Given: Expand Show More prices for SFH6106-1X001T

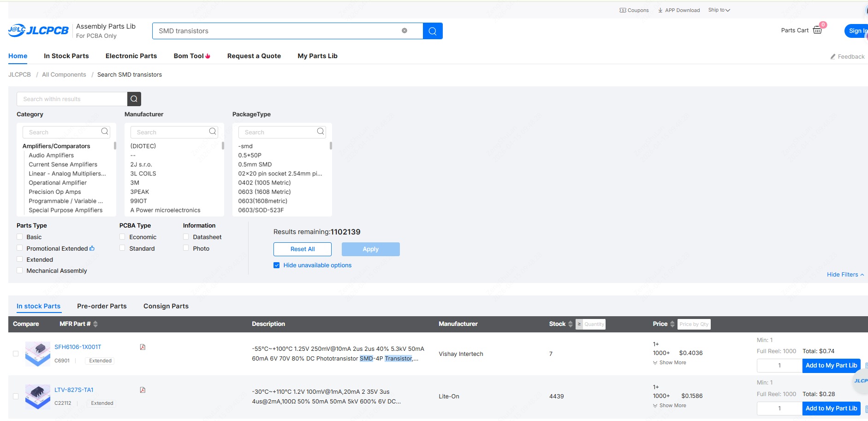Looking at the screenshot, I should click(x=670, y=363).
